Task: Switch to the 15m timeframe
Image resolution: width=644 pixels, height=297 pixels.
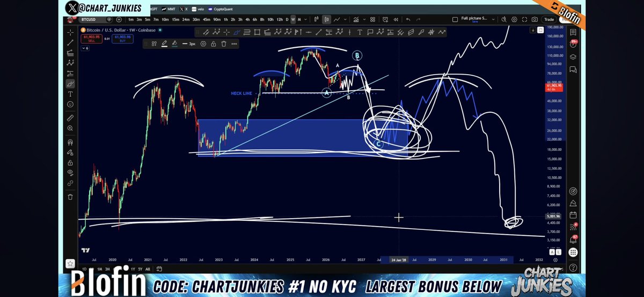Action: click(x=175, y=19)
